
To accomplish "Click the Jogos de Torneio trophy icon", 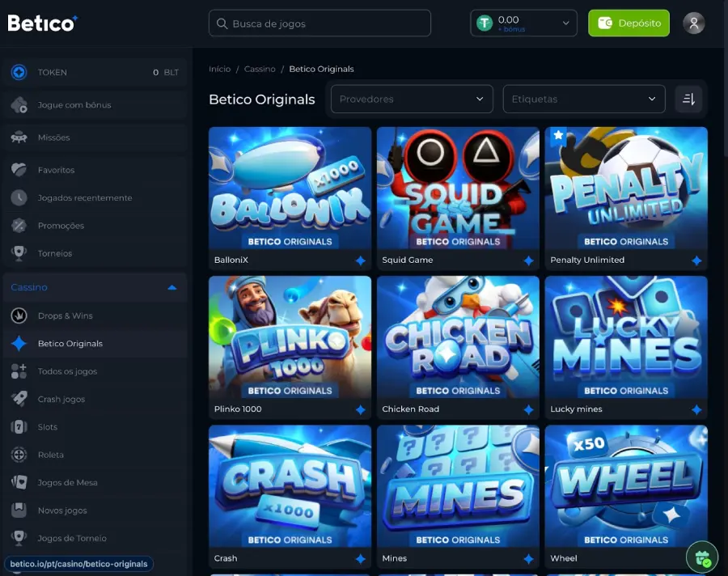I will (x=19, y=538).
